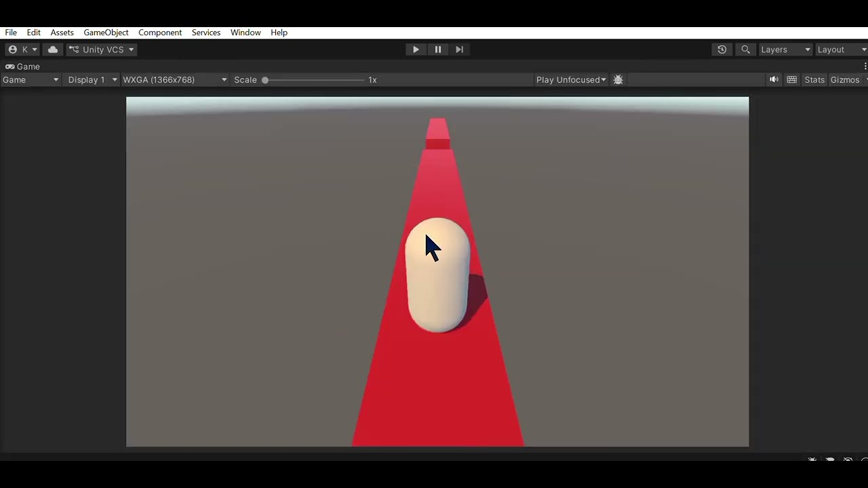Open the WXGA (1366x768) resolution dropdown
The width and height of the screenshot is (868, 488).
(174, 80)
